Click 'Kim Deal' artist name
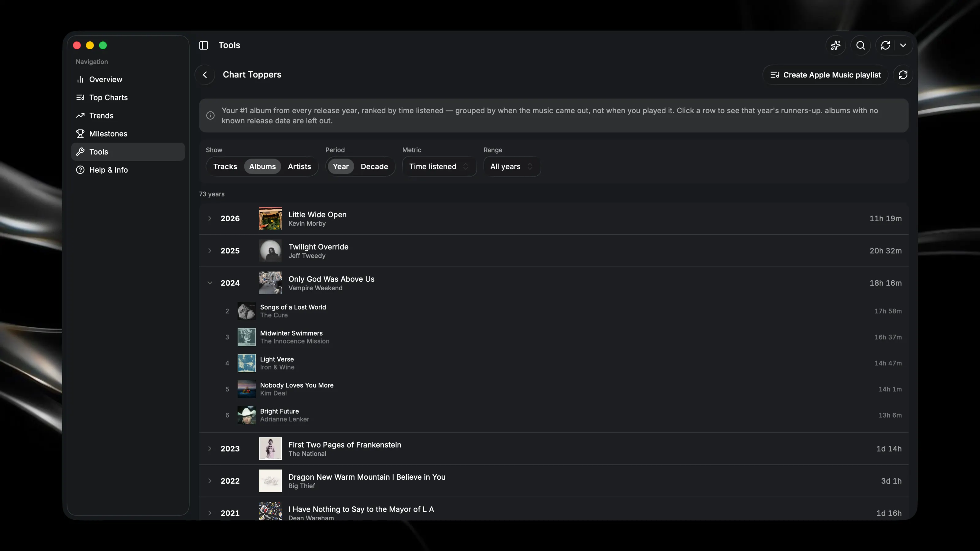This screenshot has width=980, height=551. (x=273, y=393)
